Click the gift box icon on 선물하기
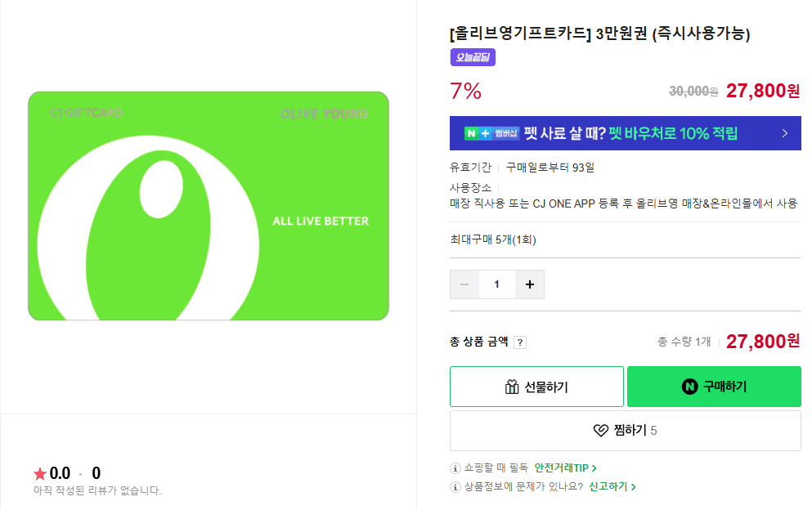 513,387
